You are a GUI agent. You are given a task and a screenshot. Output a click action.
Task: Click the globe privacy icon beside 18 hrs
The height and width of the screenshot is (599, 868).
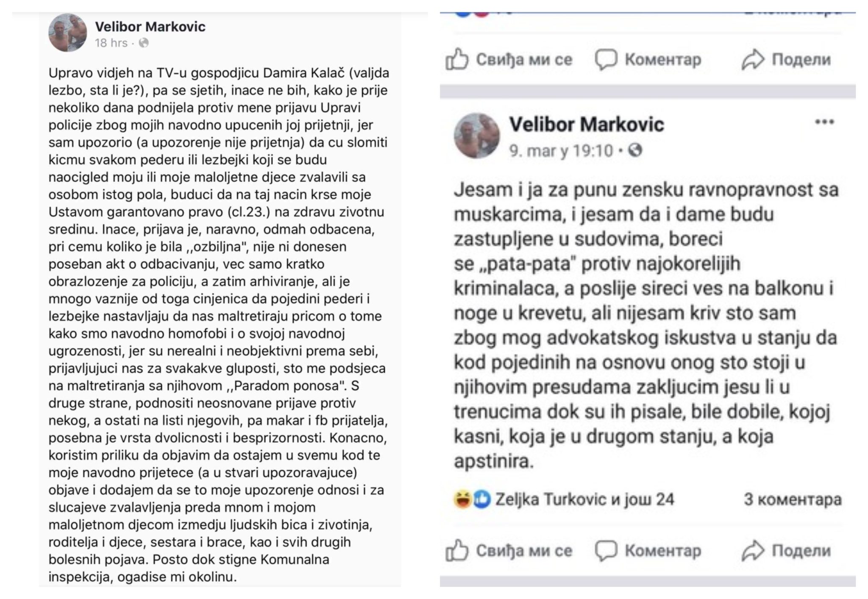coord(144,43)
